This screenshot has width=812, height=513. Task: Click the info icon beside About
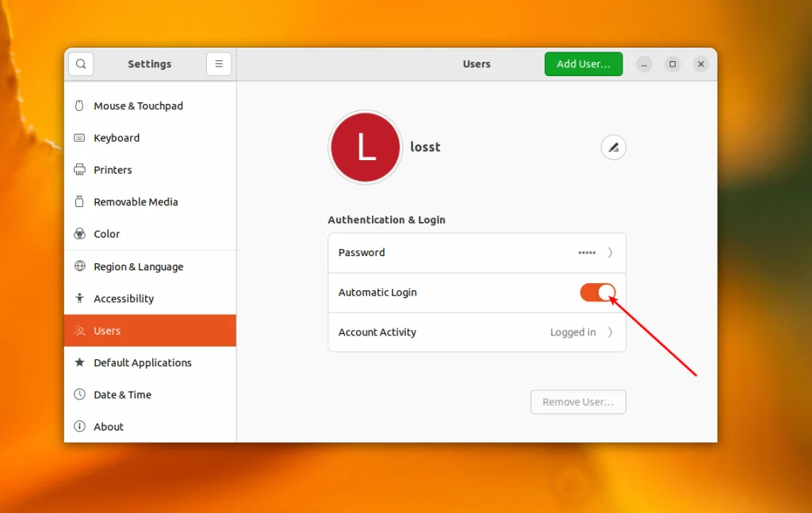pyautogui.click(x=79, y=427)
